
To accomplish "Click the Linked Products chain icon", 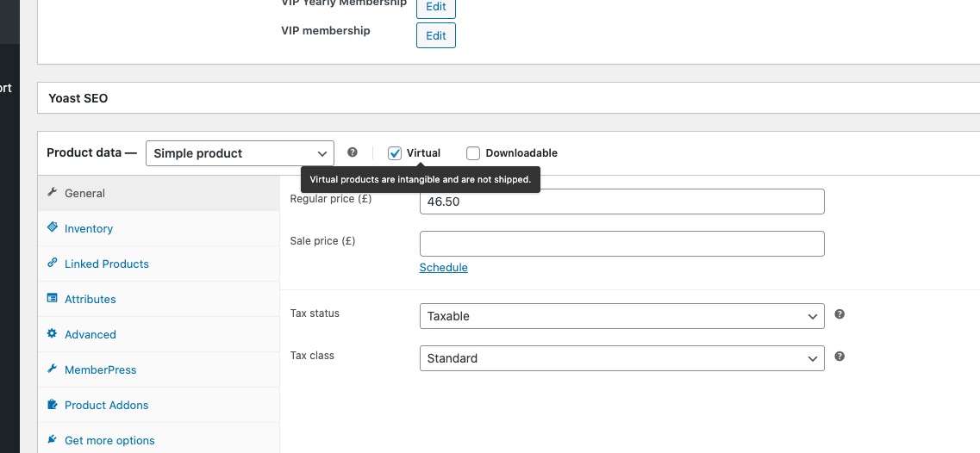I will point(53,263).
